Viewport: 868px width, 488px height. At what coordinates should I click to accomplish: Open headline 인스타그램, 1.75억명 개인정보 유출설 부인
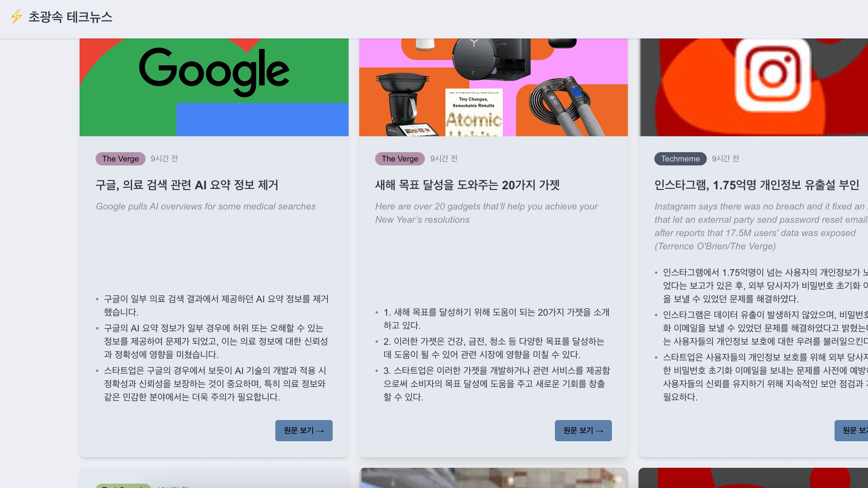[757, 185]
